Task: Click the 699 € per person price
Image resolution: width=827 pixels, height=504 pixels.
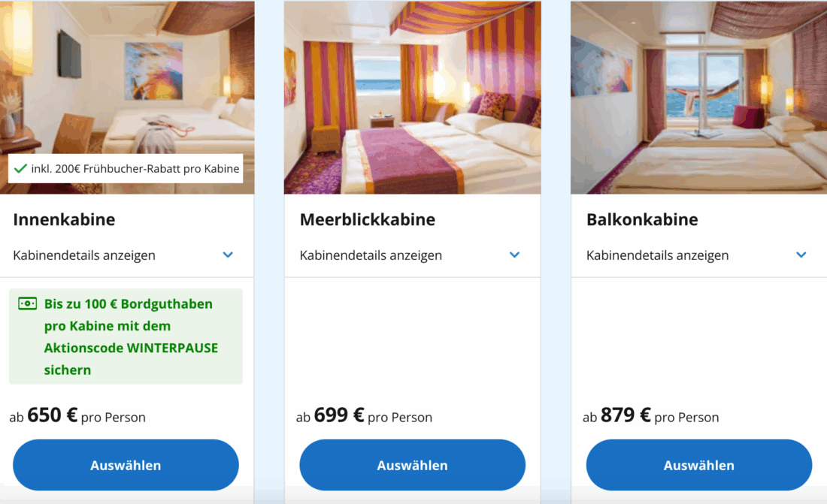Action: click(339, 415)
